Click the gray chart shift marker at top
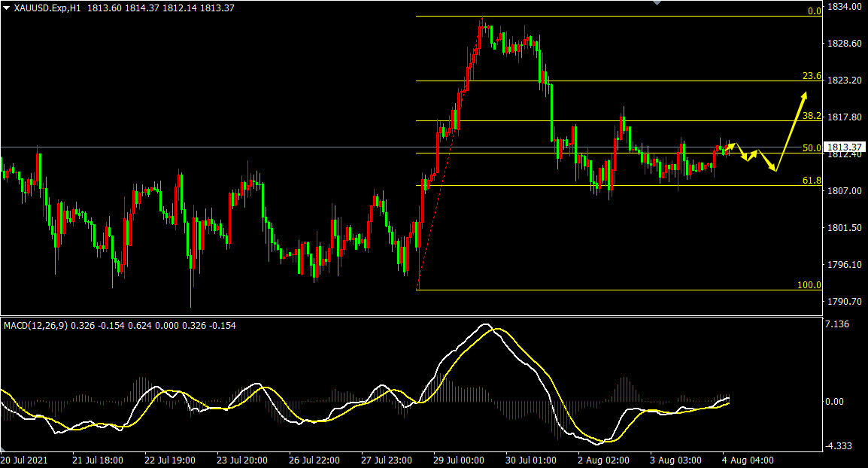This screenshot has height=468, width=868. click(x=657, y=3)
